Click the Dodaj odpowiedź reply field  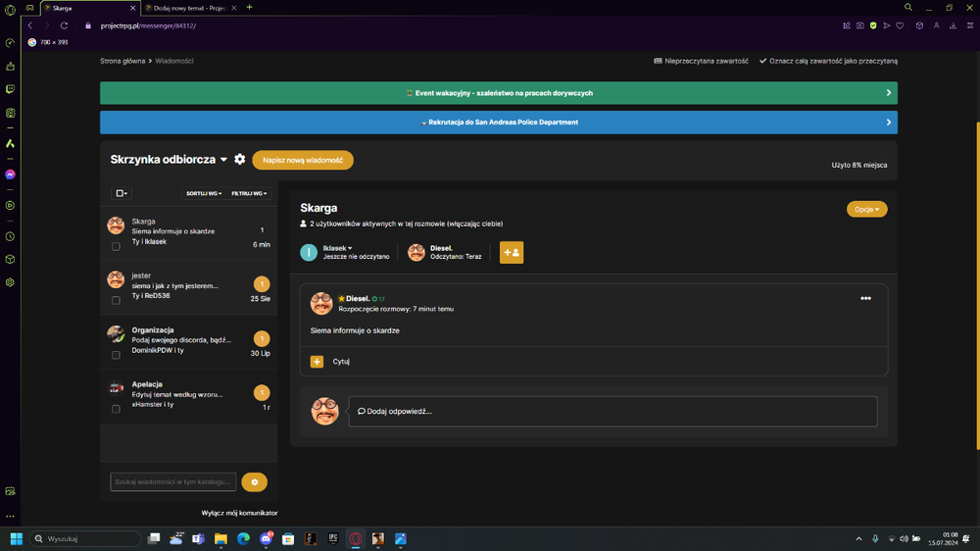click(613, 412)
